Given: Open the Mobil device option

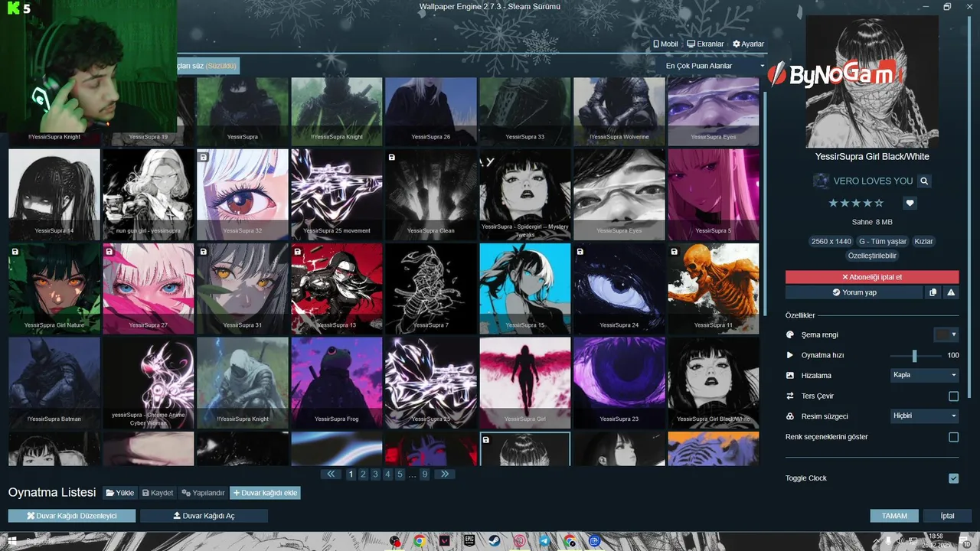Looking at the screenshot, I should 665,44.
